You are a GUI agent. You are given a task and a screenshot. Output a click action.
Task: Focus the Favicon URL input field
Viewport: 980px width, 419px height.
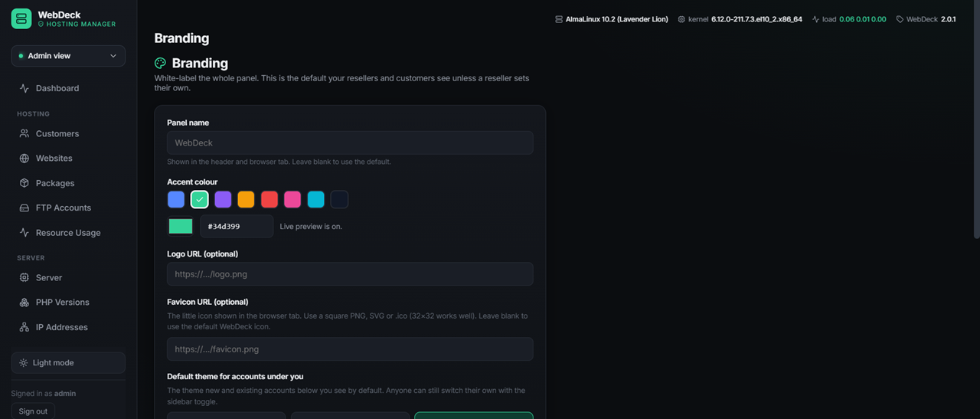(x=350, y=349)
